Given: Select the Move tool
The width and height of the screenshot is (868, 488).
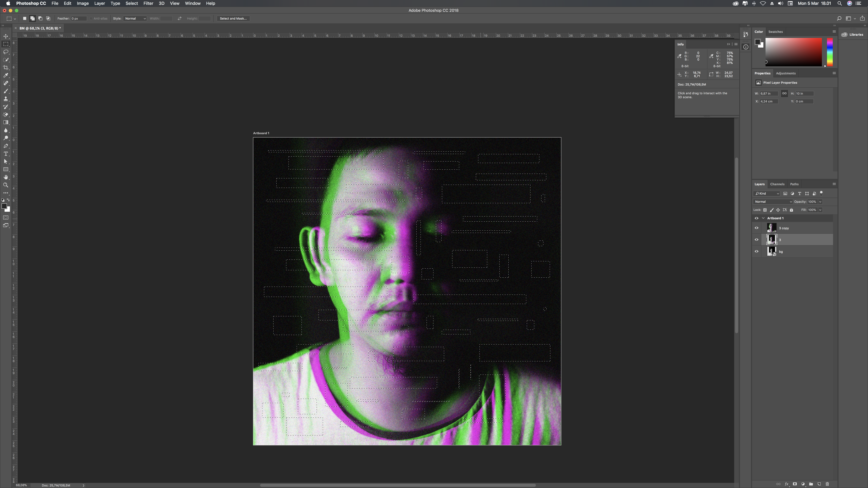Looking at the screenshot, I should (x=6, y=36).
